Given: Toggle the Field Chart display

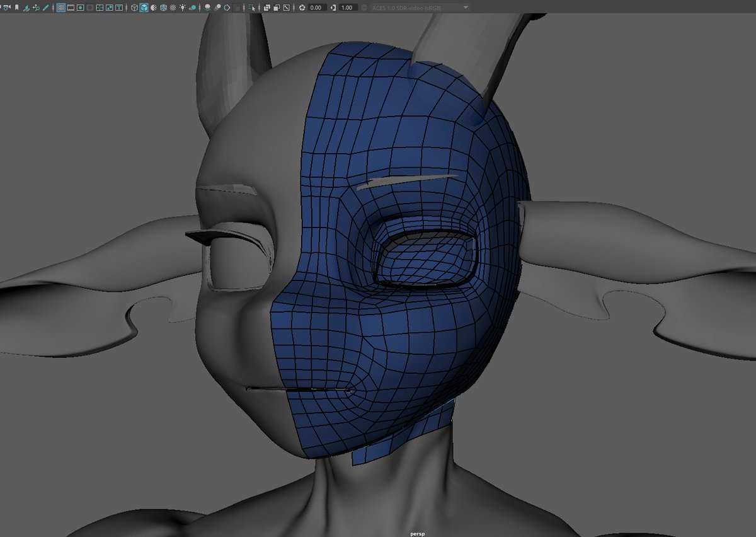Looking at the screenshot, I should click(100, 8).
